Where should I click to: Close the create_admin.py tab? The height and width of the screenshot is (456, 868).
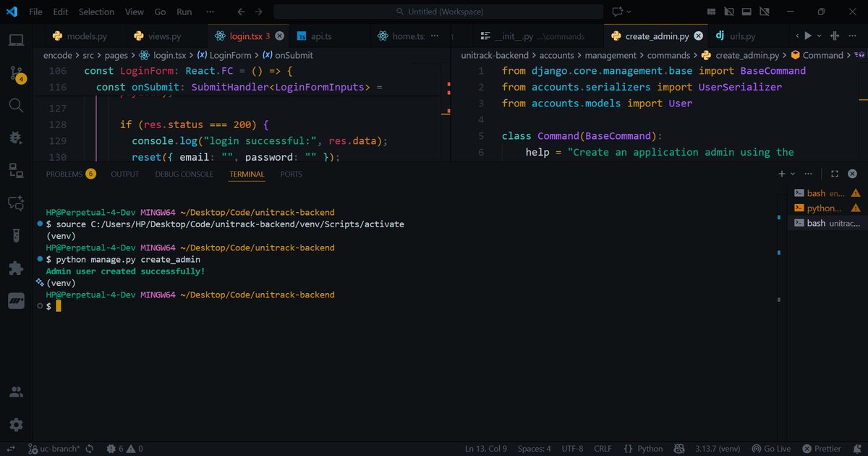point(697,36)
